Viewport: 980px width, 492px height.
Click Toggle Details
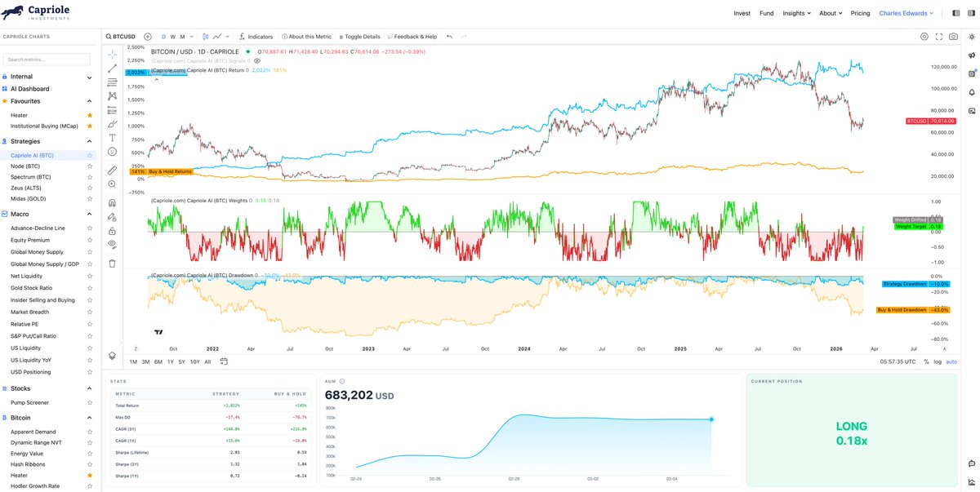(359, 37)
